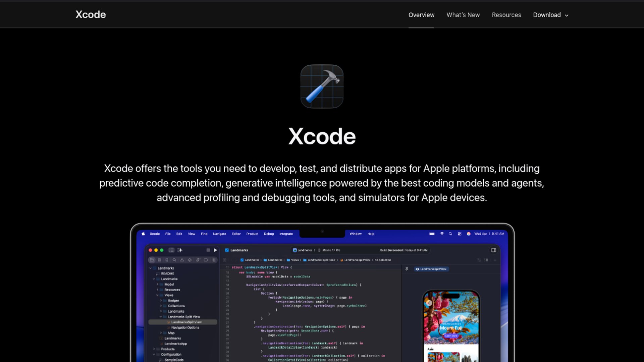This screenshot has width=644, height=362.
Task: Expand the Collections folder
Action: click(161, 306)
